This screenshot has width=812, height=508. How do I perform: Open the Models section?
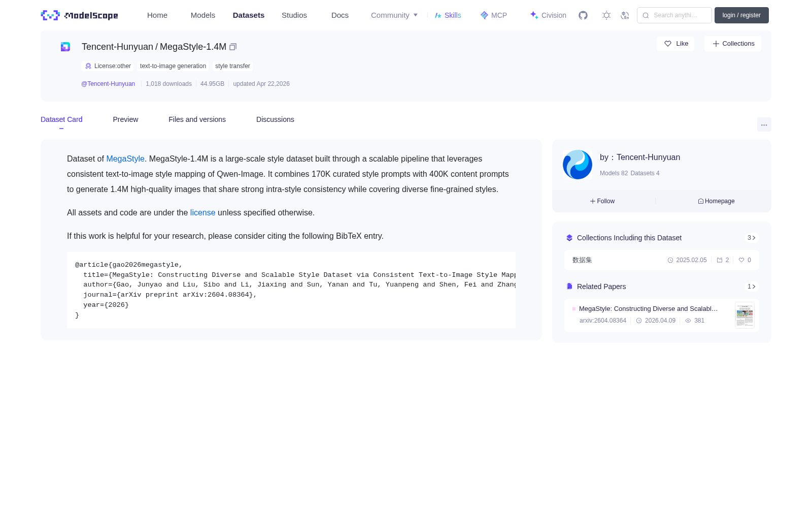(203, 15)
